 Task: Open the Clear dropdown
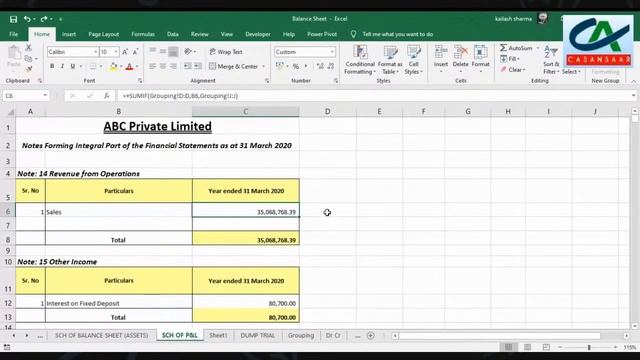click(512, 70)
